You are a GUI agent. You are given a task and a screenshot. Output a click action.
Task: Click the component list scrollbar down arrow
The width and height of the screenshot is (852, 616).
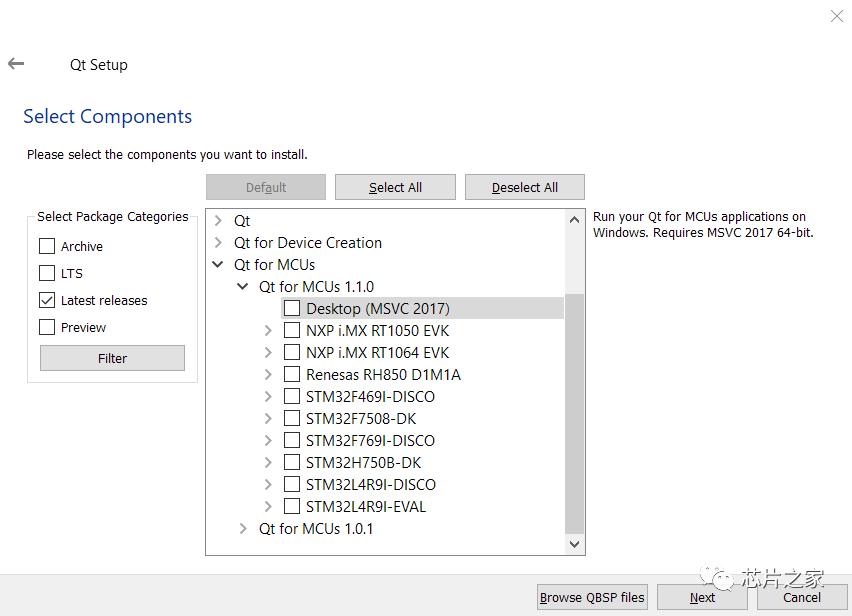click(x=573, y=544)
